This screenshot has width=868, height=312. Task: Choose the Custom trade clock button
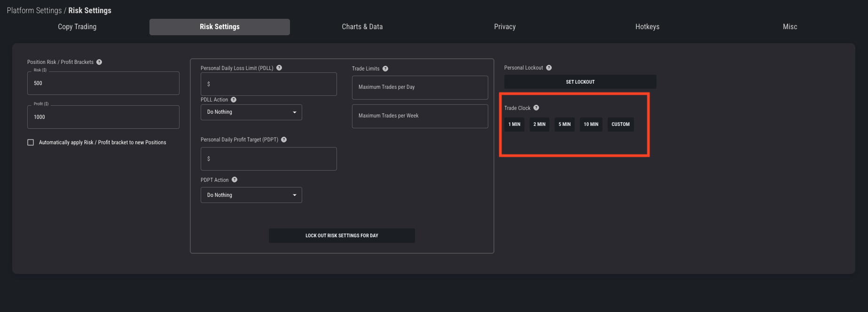coord(620,125)
